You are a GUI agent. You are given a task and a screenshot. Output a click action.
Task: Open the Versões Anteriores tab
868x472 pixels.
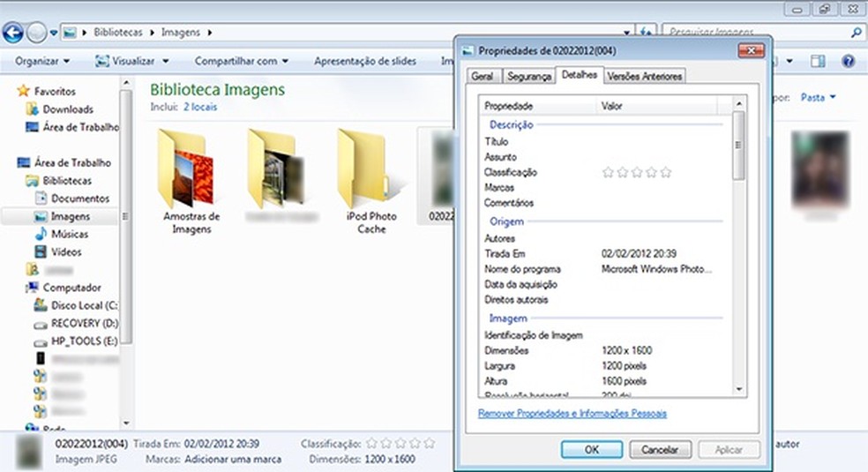(645, 77)
